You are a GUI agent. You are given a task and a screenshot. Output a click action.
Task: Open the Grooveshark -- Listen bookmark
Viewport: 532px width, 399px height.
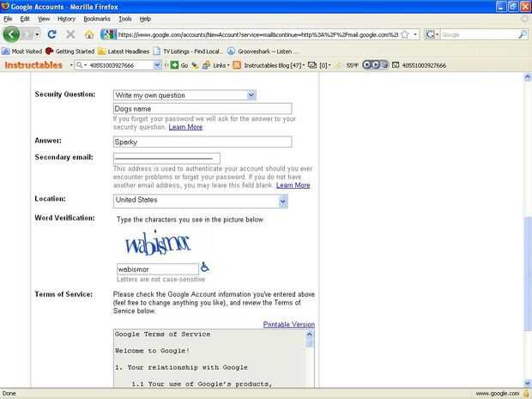coord(263,51)
